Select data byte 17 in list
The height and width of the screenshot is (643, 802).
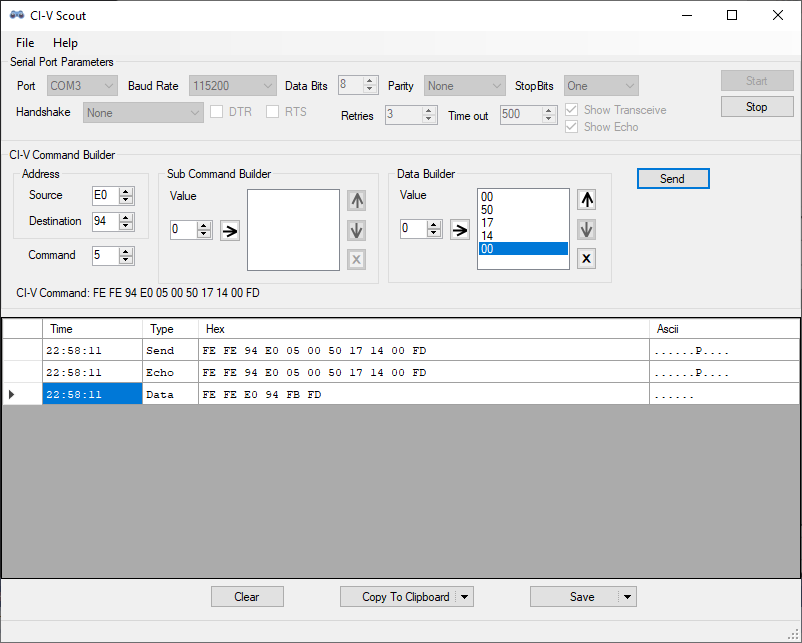click(x=523, y=223)
